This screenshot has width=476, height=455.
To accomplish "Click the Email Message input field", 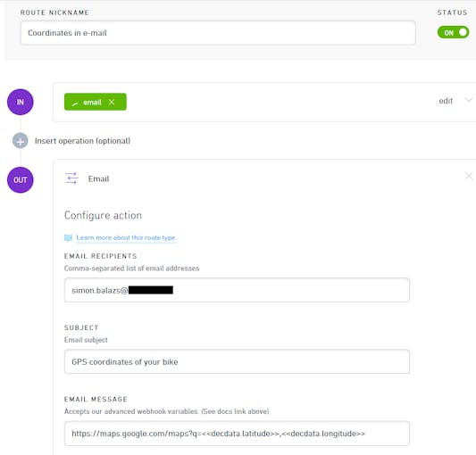I will (237, 434).
